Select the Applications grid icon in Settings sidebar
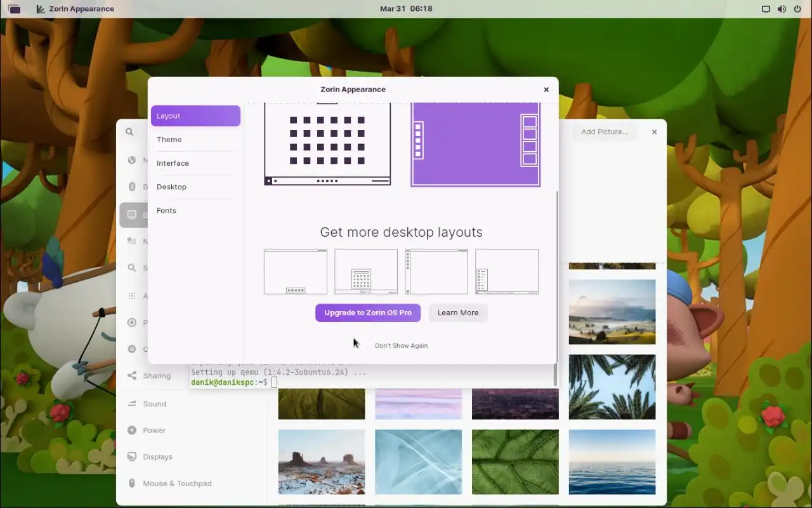Screen dimensions: 812x508 pyautogui.click(x=132, y=296)
